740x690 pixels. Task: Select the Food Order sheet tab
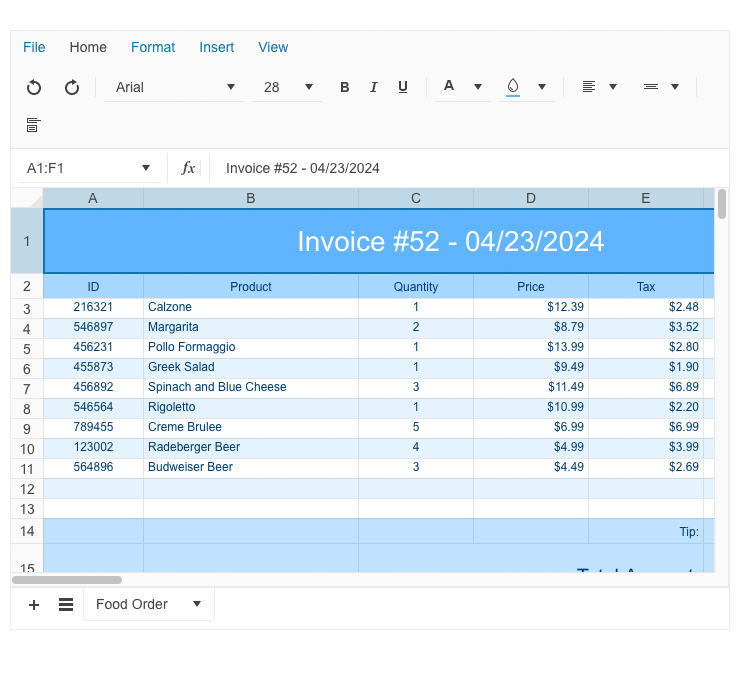tap(132, 605)
